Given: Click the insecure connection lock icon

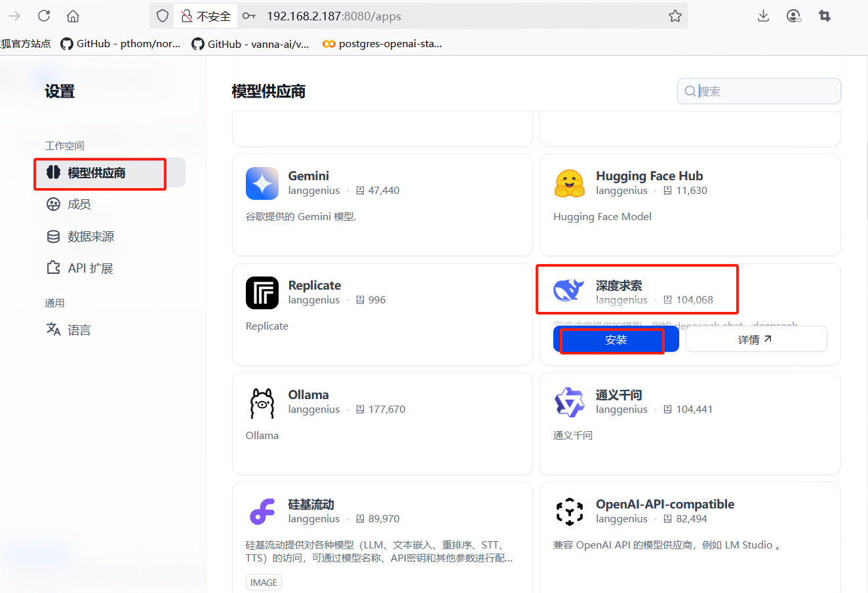Looking at the screenshot, I should point(187,16).
